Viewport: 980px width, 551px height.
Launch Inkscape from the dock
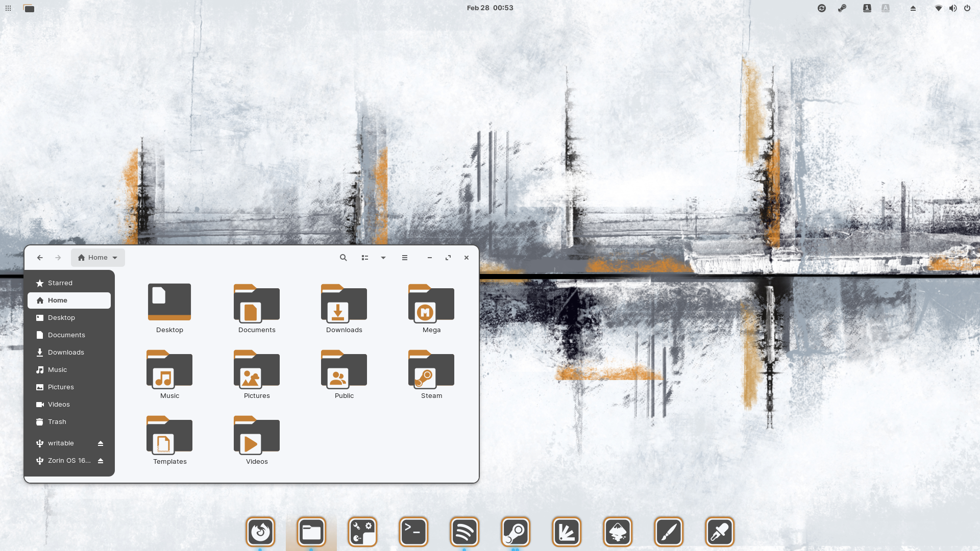point(618,532)
